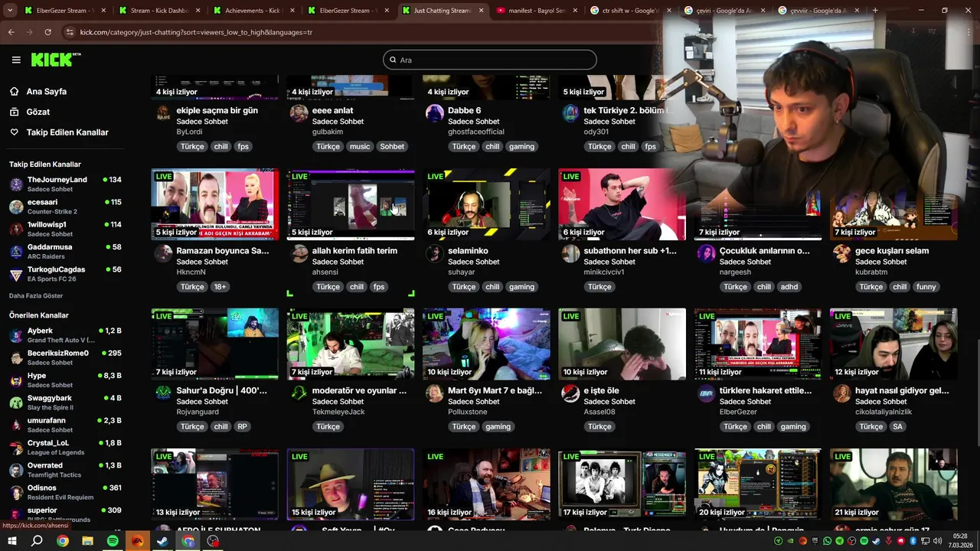This screenshot has height=551, width=980.
Task: Open the e işte öle stream thumbnail
Action: 622,344
